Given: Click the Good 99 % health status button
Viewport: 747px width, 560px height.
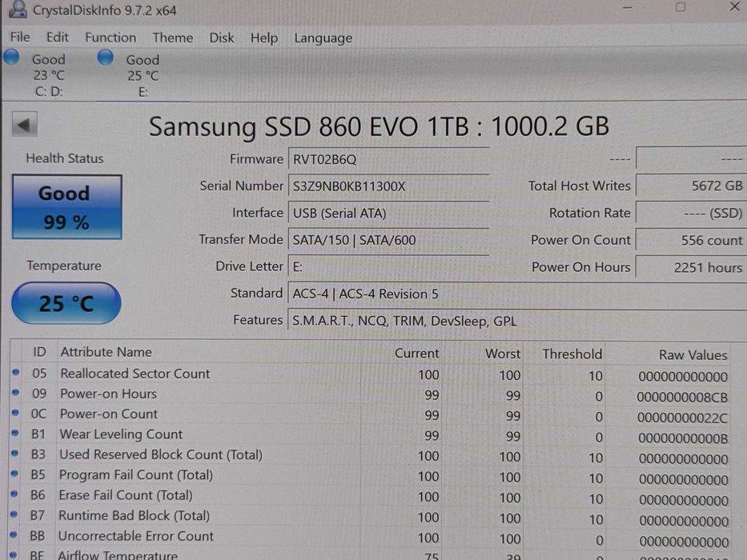Looking at the screenshot, I should pos(67,207).
